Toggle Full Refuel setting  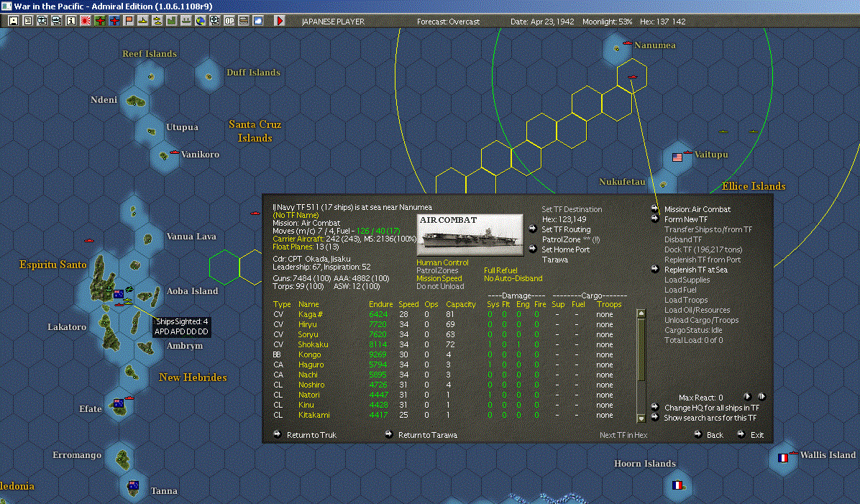(x=500, y=270)
